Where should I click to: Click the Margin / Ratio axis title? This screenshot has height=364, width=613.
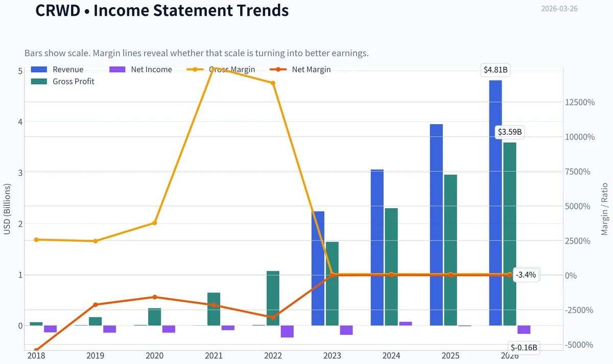[605, 209]
